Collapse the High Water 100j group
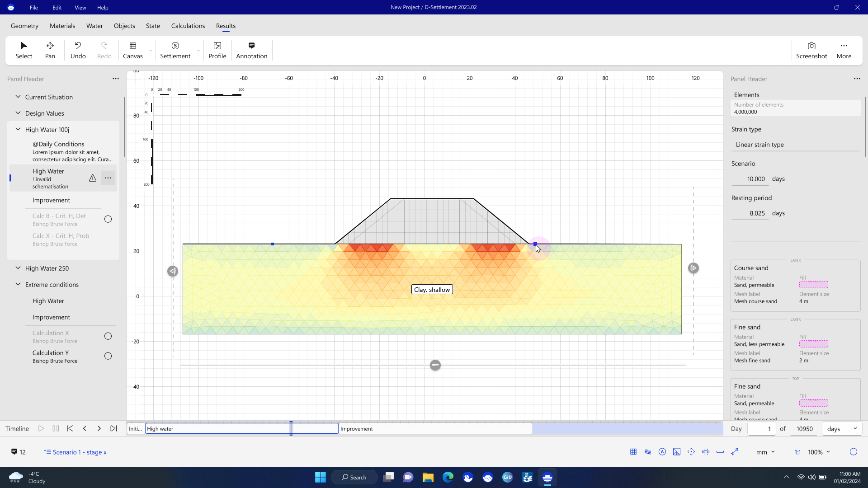This screenshot has width=868, height=488. (x=18, y=129)
